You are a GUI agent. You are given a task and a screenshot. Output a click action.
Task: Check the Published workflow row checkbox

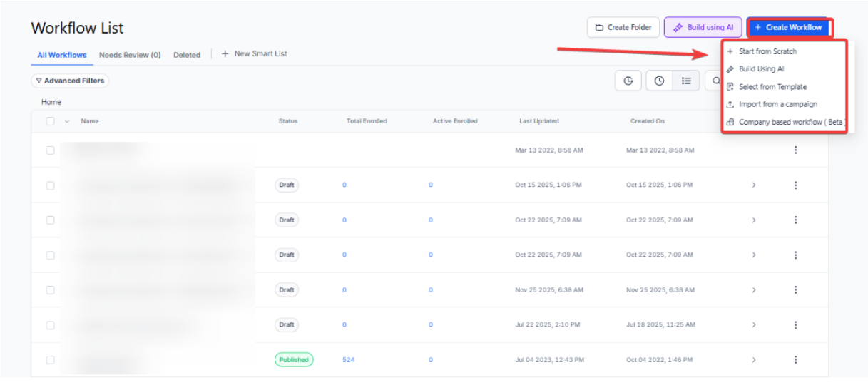click(x=51, y=360)
